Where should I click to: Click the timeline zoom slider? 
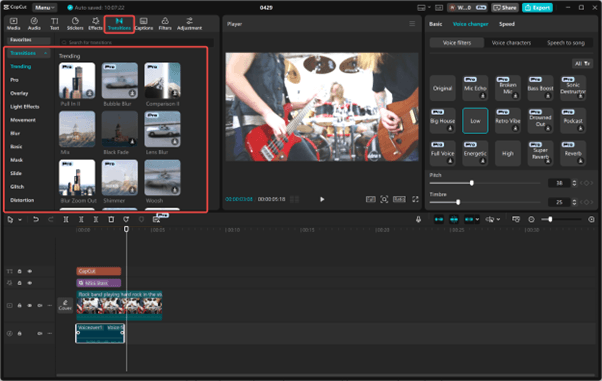pos(561,219)
